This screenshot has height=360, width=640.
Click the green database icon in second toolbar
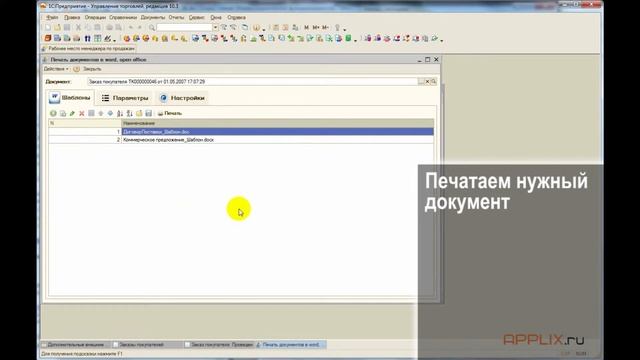click(x=348, y=38)
